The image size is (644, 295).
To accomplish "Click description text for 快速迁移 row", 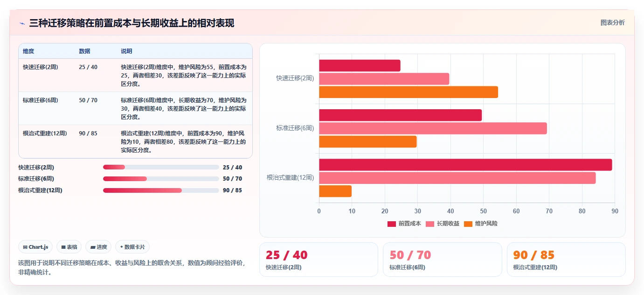I will 184,76.
